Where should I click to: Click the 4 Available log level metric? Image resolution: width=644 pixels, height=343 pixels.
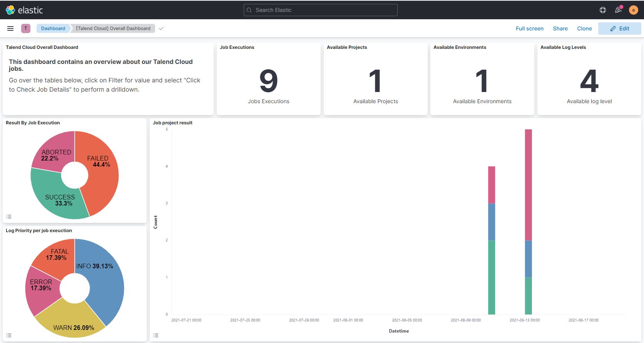(x=589, y=81)
